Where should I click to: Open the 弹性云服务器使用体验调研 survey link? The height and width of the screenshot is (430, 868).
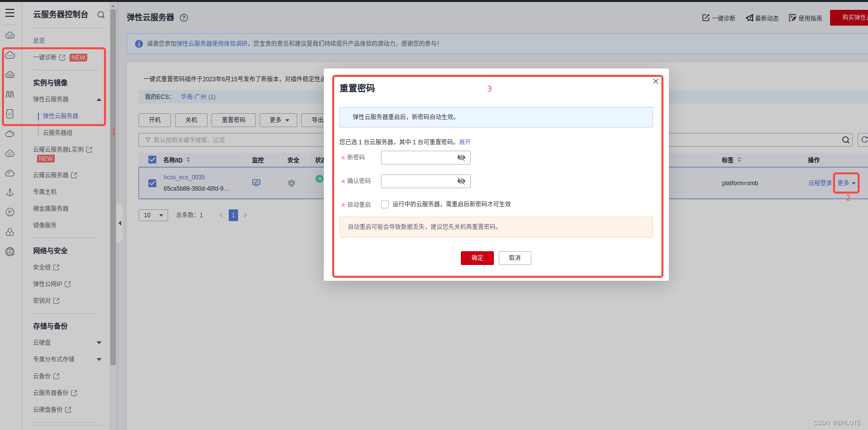(212, 43)
